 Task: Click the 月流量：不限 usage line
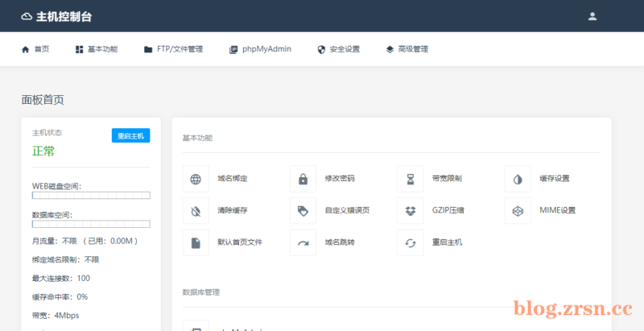pos(85,242)
